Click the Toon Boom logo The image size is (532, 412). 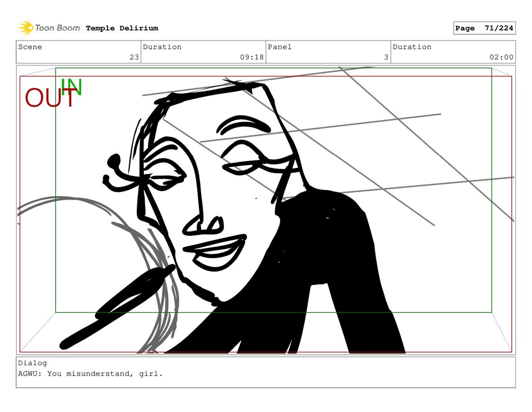49,28
